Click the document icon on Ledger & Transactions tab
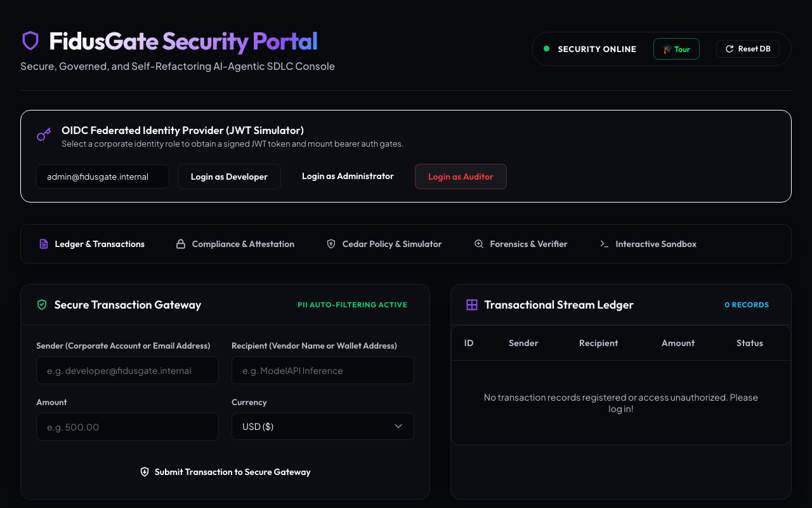Image resolution: width=812 pixels, height=508 pixels. tap(44, 244)
